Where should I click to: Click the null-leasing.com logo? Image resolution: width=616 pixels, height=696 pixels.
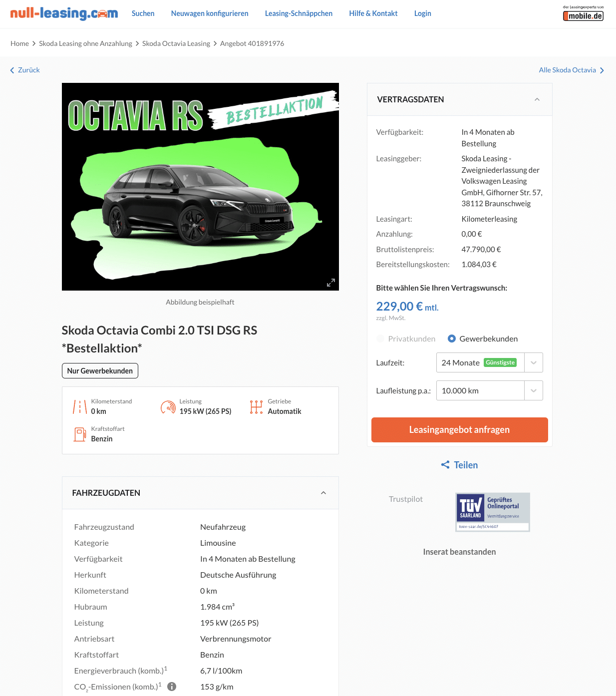[64, 13]
